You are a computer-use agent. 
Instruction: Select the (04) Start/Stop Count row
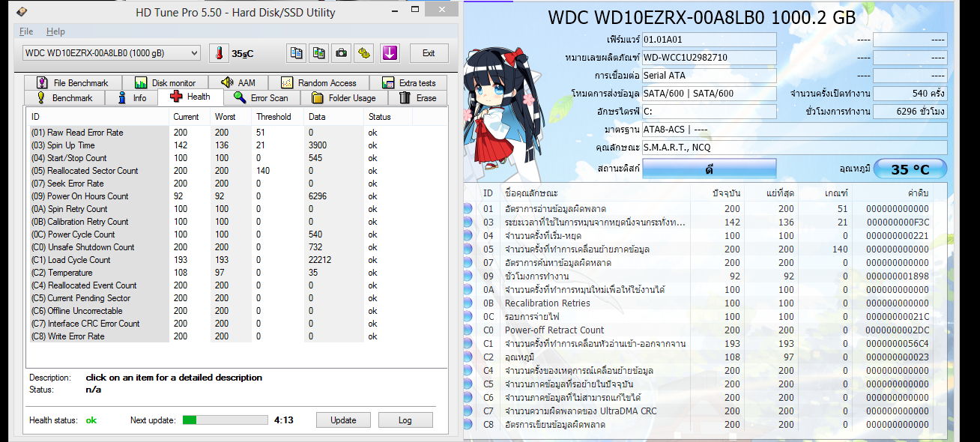(x=236, y=158)
